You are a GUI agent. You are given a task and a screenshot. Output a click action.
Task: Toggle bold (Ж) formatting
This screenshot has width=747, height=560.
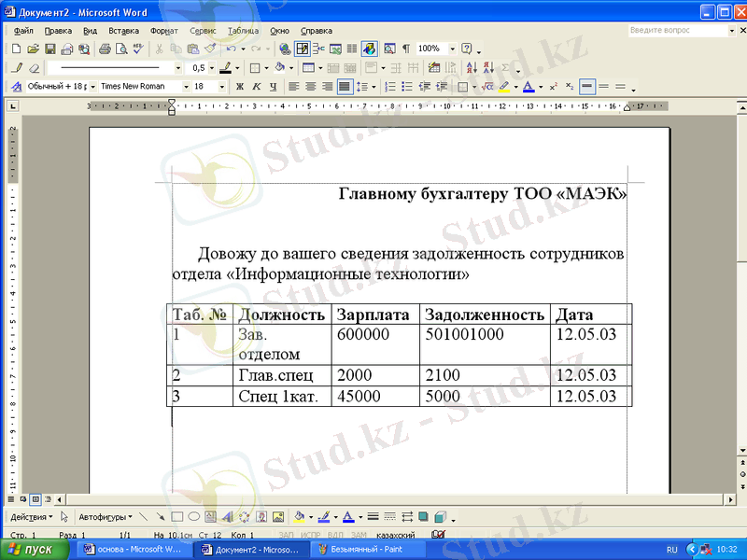pos(240,87)
